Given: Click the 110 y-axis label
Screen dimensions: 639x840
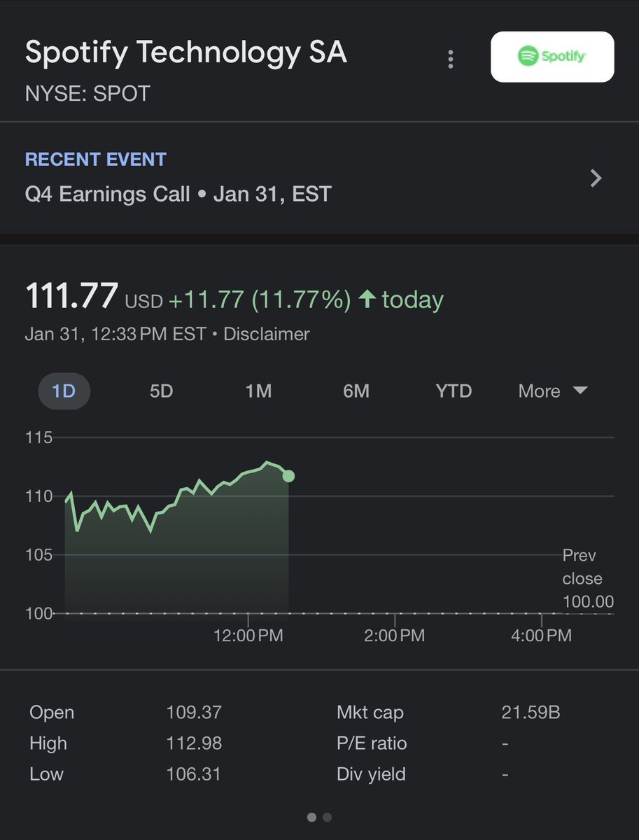Looking at the screenshot, I should (38, 496).
